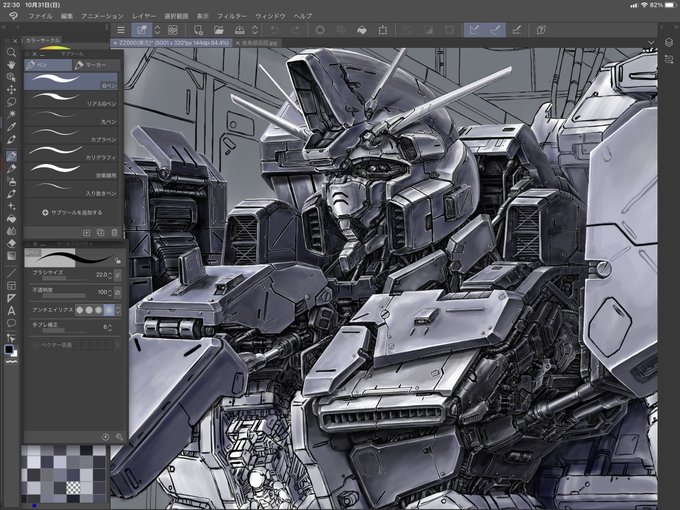Select the Lasso selection tool
The height and width of the screenshot is (510, 680).
click(11, 102)
